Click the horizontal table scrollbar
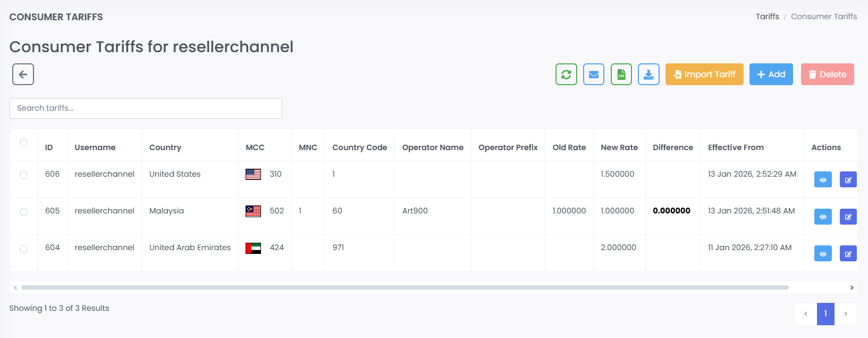This screenshot has height=338, width=868. (x=404, y=287)
